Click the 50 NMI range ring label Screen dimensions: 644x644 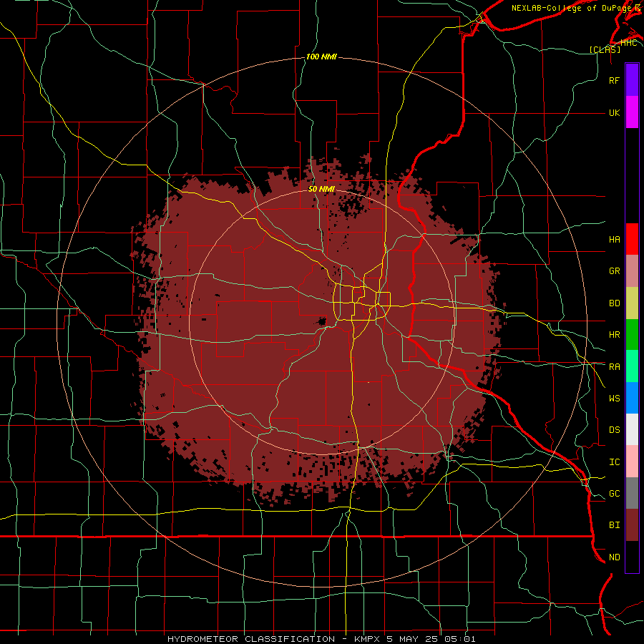[321, 189]
